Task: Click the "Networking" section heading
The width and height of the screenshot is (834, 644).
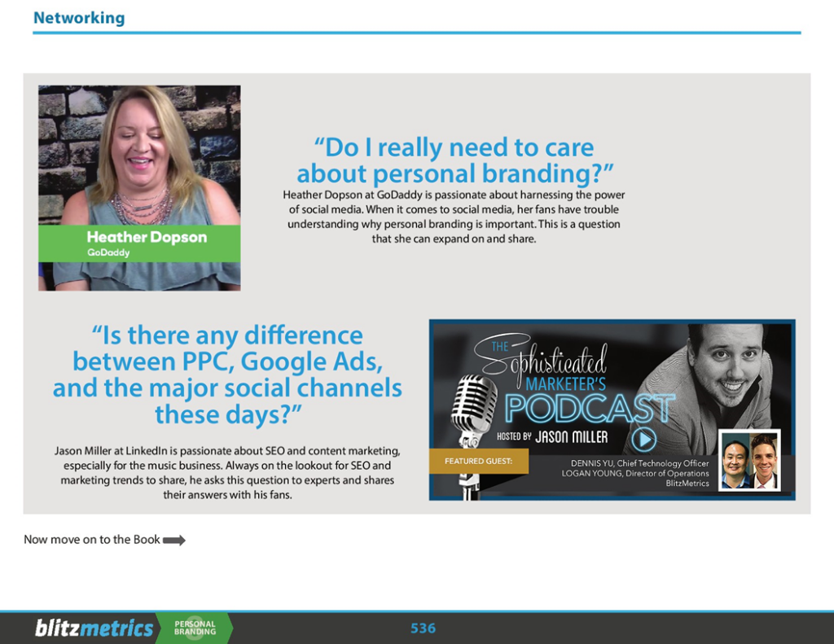Action: tap(79, 18)
